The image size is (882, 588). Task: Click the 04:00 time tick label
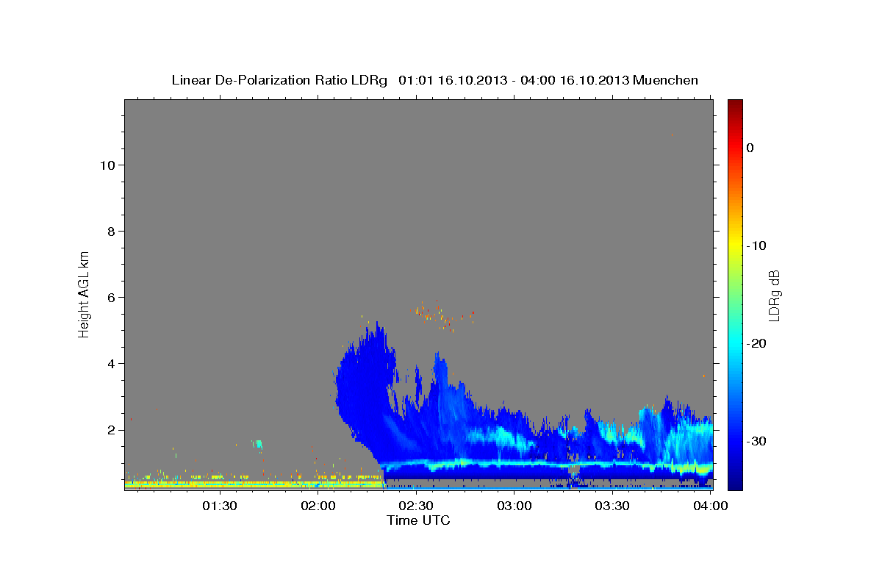click(x=710, y=506)
